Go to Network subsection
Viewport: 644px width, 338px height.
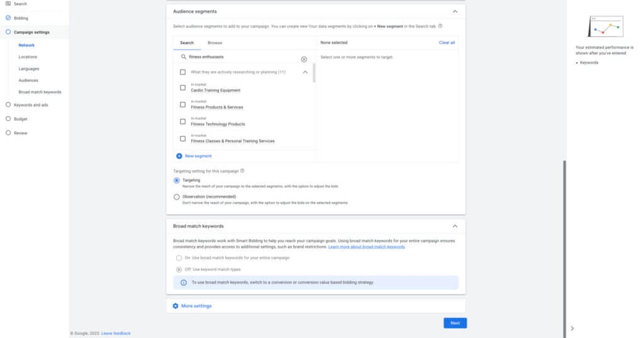tap(26, 45)
